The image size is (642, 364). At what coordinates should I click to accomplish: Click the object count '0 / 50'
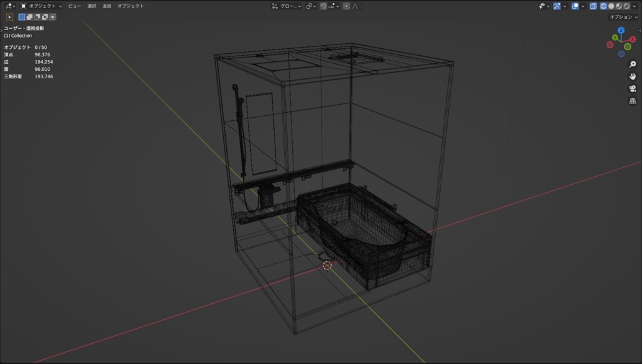[41, 48]
